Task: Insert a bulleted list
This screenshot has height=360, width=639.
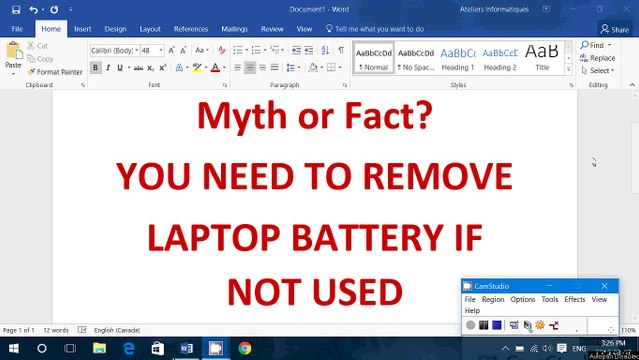Action: 238,50
